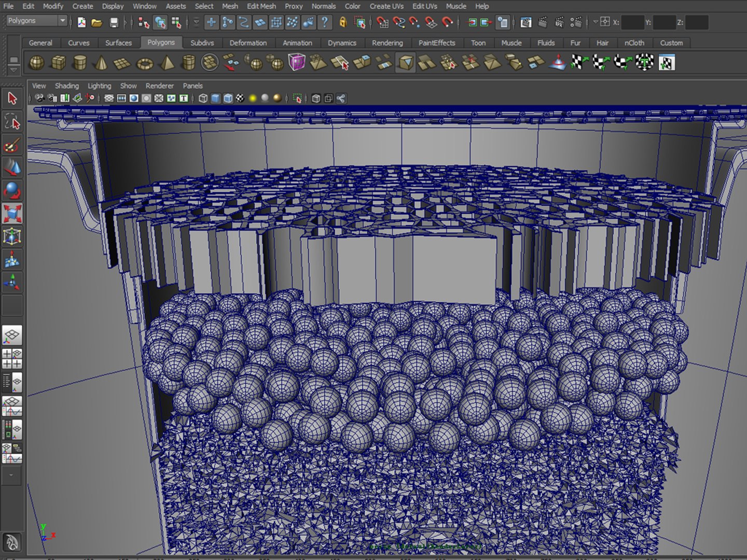Open the Polygons menu set dropdown
Image resolution: width=747 pixels, height=560 pixels.
click(37, 21)
